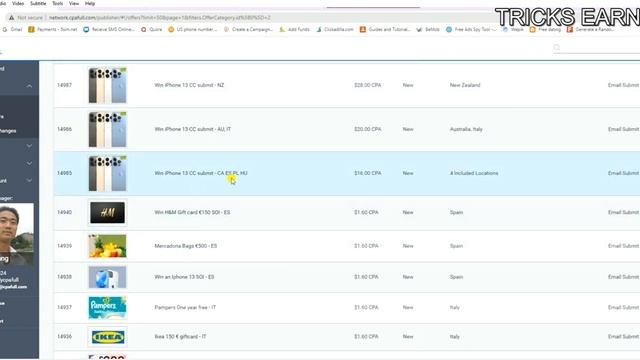The image size is (640, 360).
Task: Click offer ID 14985
Action: point(64,173)
